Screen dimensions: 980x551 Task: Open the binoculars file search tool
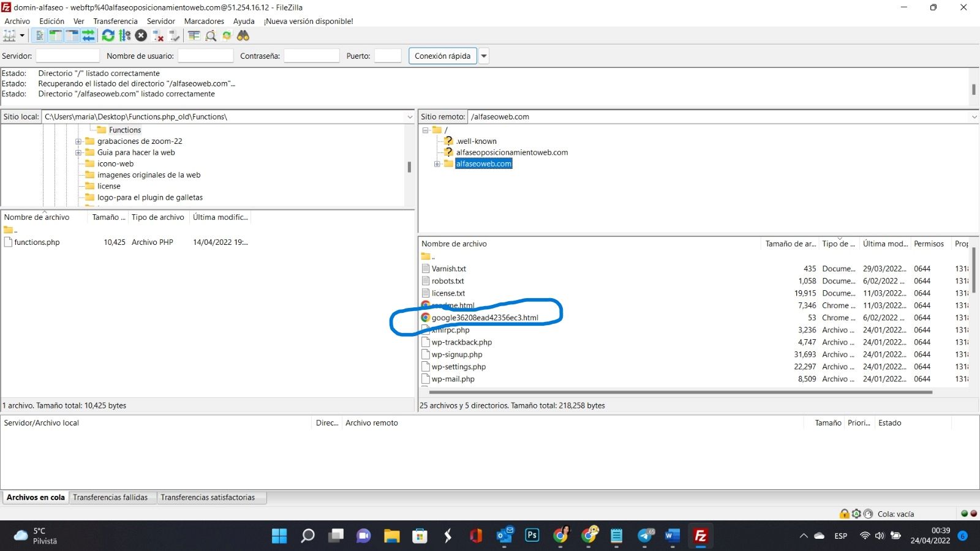point(243,36)
